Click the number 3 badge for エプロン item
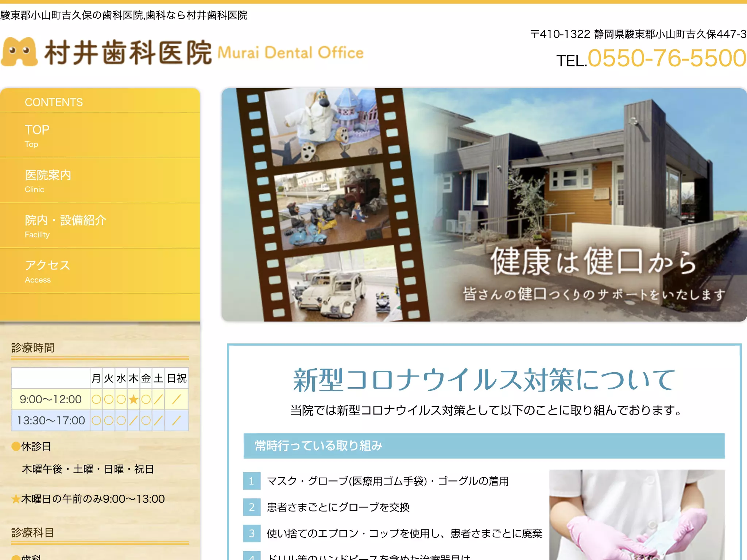This screenshot has width=747, height=560. point(252,533)
